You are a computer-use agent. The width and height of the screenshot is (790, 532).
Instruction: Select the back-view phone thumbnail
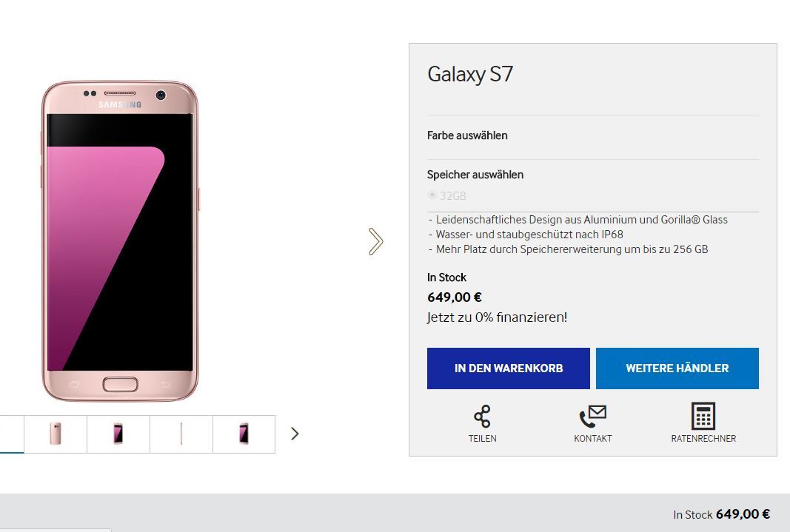(56, 434)
